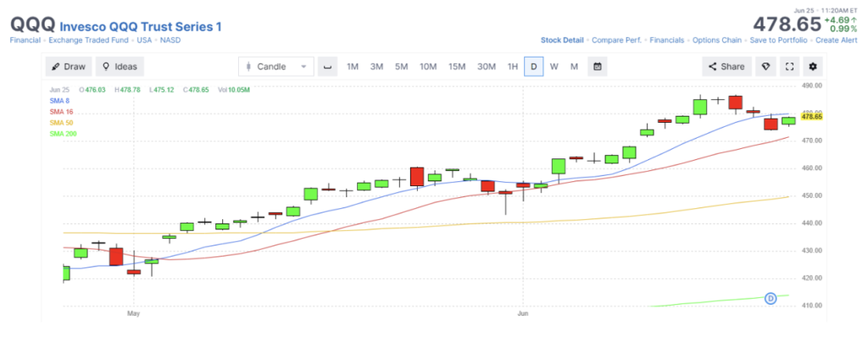The width and height of the screenshot is (868, 342).
Task: Click the L475.12 low value
Action: (x=162, y=90)
